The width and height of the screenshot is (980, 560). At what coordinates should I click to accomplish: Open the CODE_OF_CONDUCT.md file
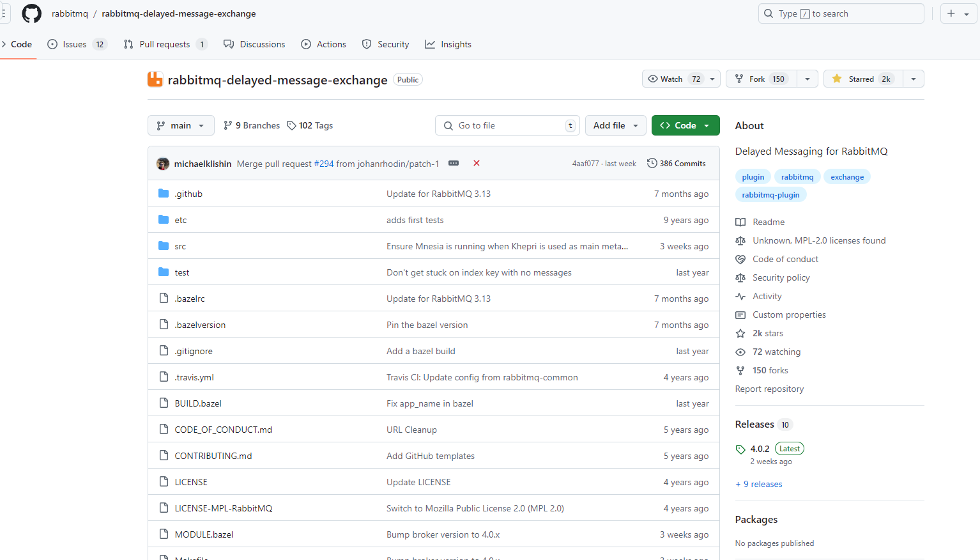pyautogui.click(x=224, y=430)
